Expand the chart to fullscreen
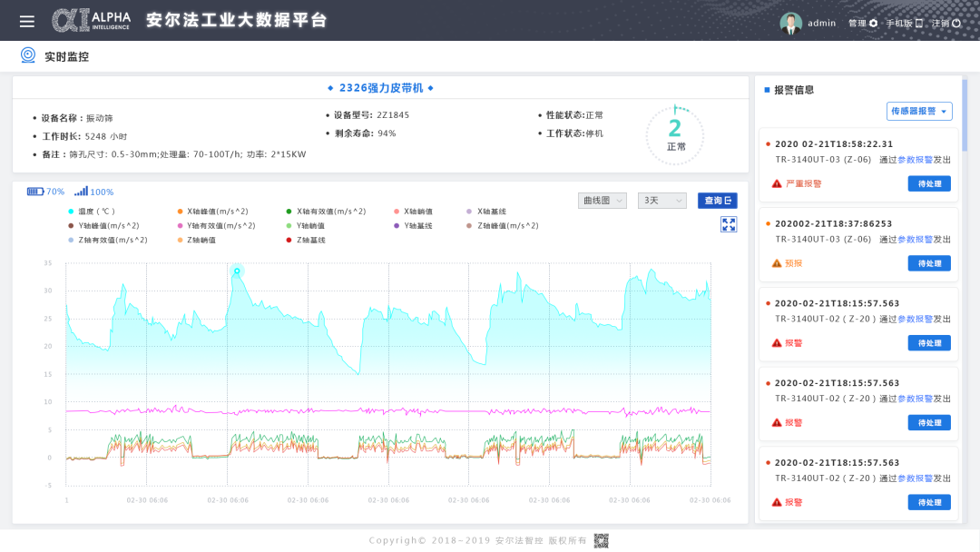This screenshot has height=552, width=980. coord(728,224)
